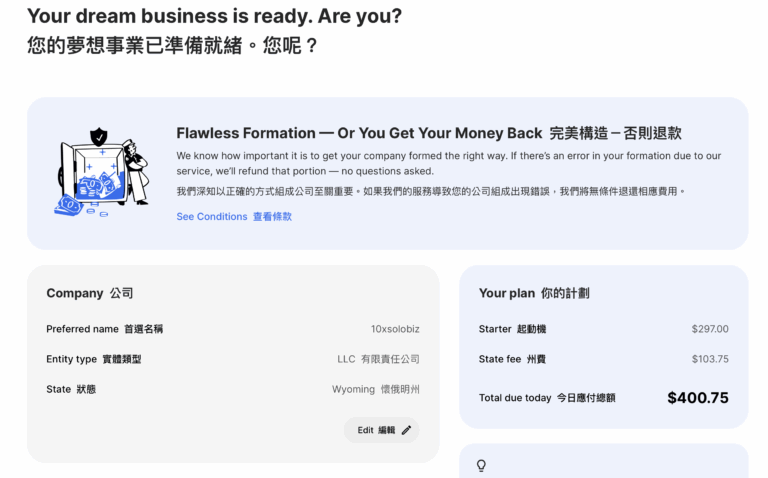
Task: Click the Total due today label
Action: tap(547, 398)
